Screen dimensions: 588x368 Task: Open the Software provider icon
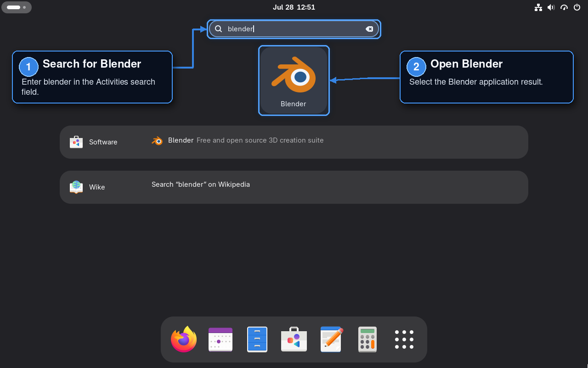[x=76, y=142]
